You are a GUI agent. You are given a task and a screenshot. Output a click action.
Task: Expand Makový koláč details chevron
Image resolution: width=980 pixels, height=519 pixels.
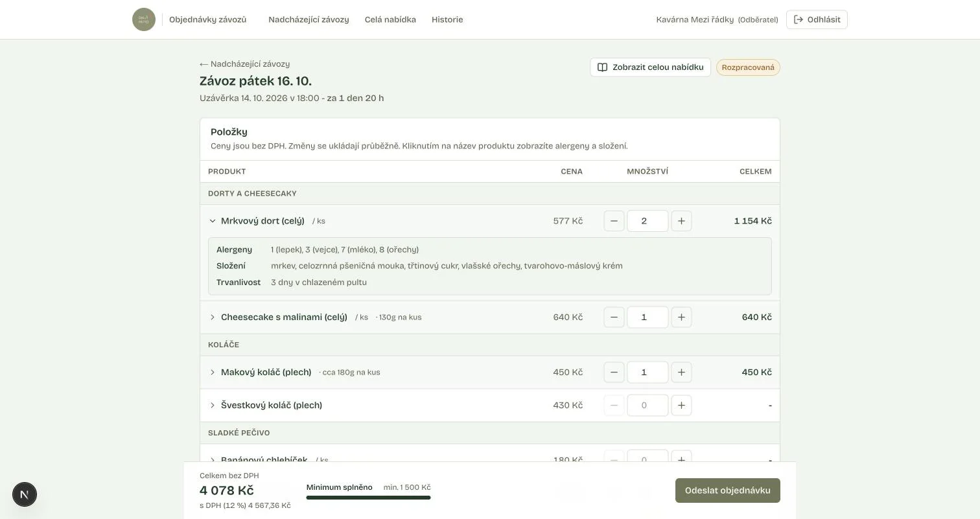pyautogui.click(x=212, y=372)
